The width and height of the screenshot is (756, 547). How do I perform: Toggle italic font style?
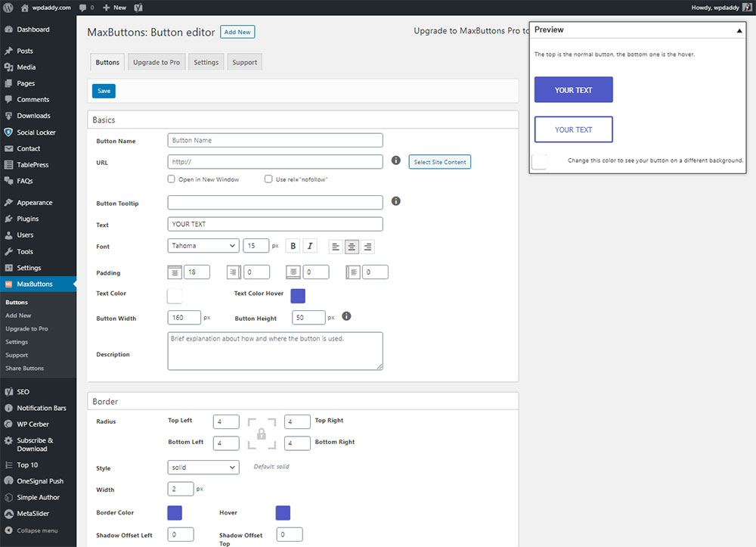(x=310, y=246)
